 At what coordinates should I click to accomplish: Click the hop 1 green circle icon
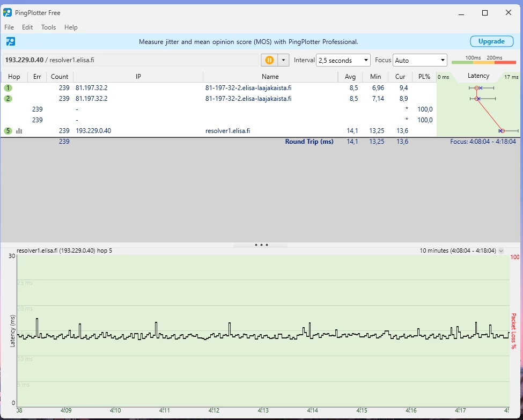coord(8,88)
